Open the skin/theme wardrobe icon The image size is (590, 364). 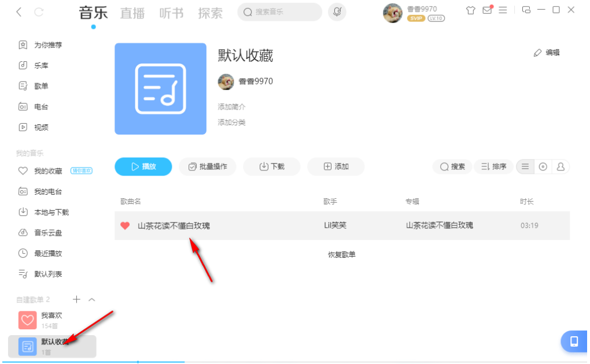tap(470, 10)
